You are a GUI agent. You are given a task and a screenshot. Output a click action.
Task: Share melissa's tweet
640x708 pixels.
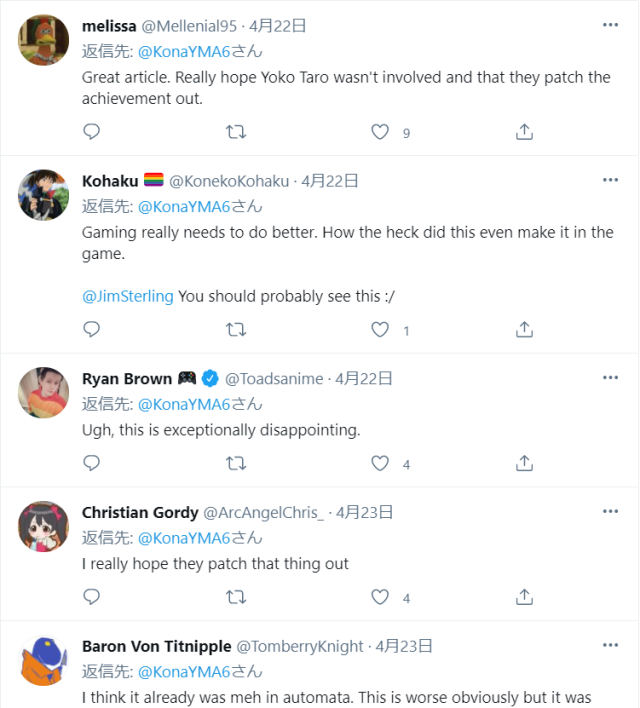coord(523,131)
